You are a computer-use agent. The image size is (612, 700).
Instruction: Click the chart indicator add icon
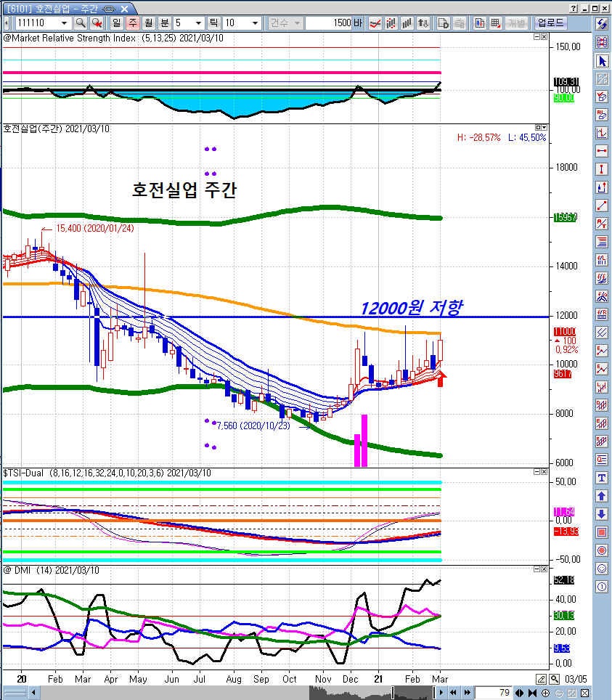[479, 23]
